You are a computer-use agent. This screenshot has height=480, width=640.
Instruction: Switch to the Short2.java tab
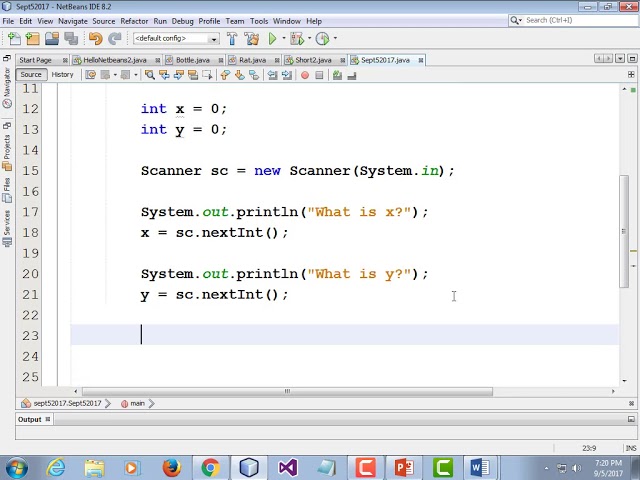313,60
